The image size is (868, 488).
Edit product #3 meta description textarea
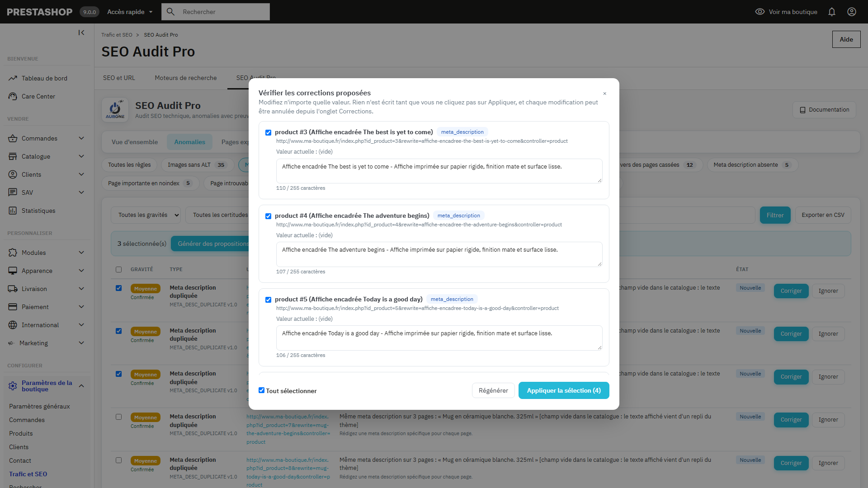(x=439, y=171)
